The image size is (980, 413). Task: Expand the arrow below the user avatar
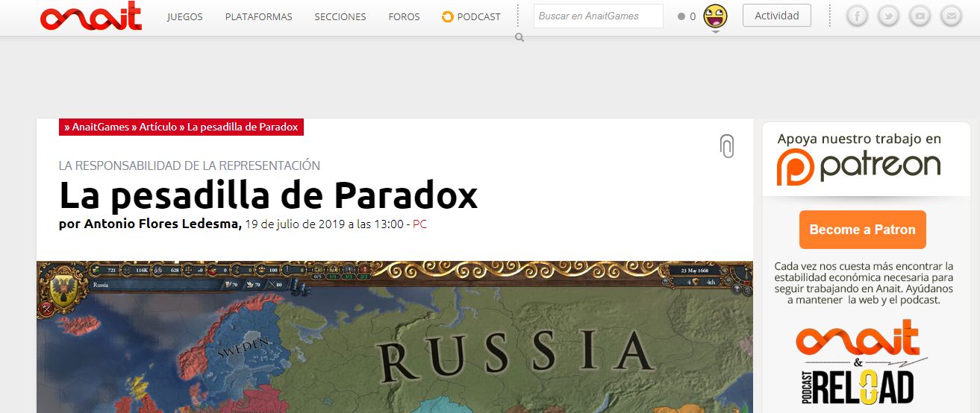coord(715,32)
